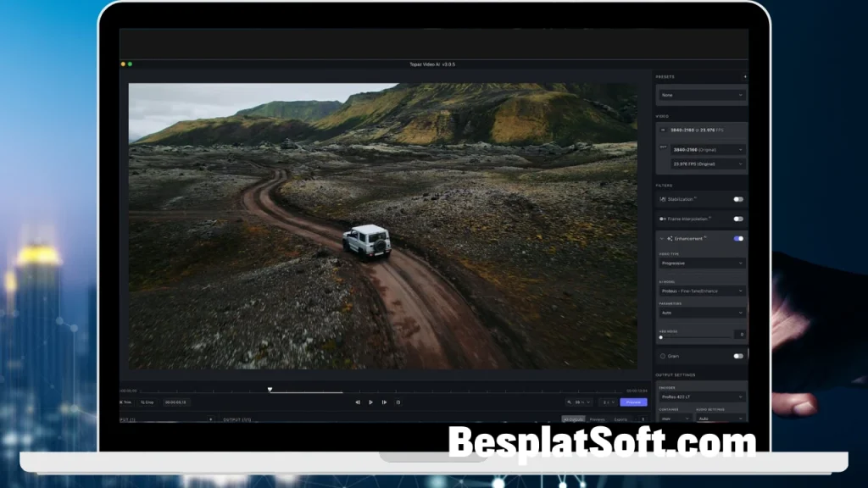Click the timeline playhead marker
This screenshot has width=868, height=488.
click(x=269, y=388)
